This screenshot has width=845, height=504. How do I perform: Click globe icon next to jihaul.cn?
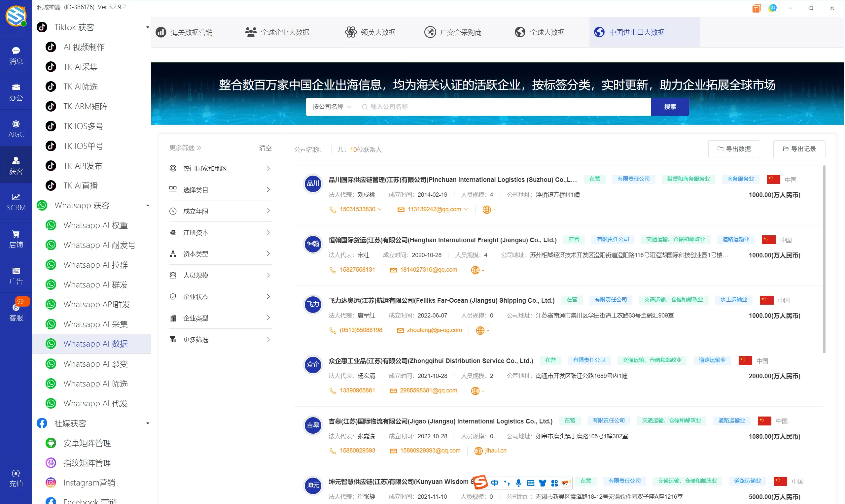[478, 451]
